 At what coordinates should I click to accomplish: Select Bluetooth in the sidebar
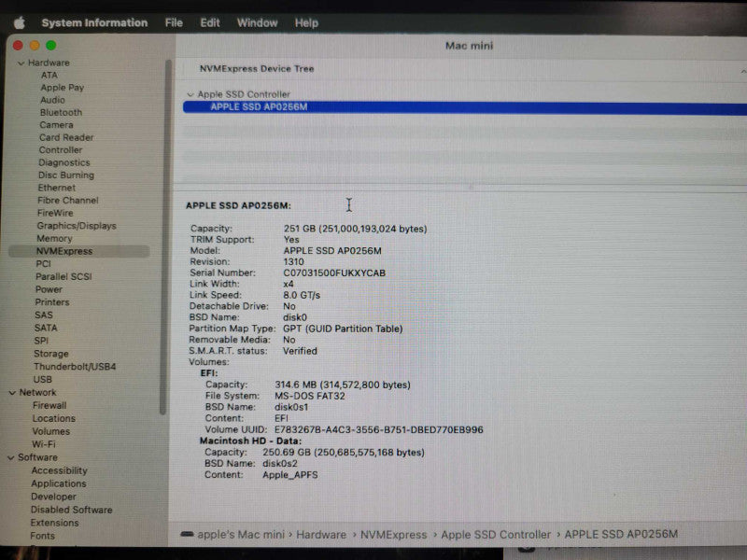click(61, 112)
